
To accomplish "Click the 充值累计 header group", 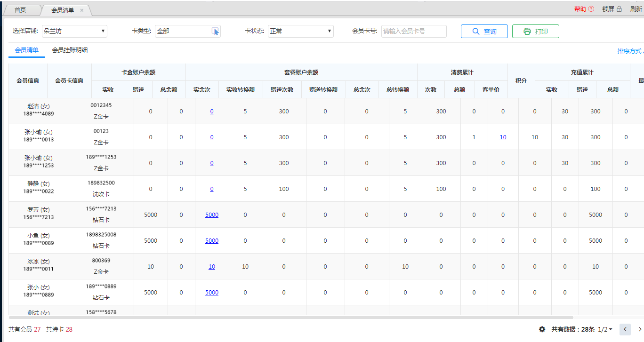I will 582,72.
